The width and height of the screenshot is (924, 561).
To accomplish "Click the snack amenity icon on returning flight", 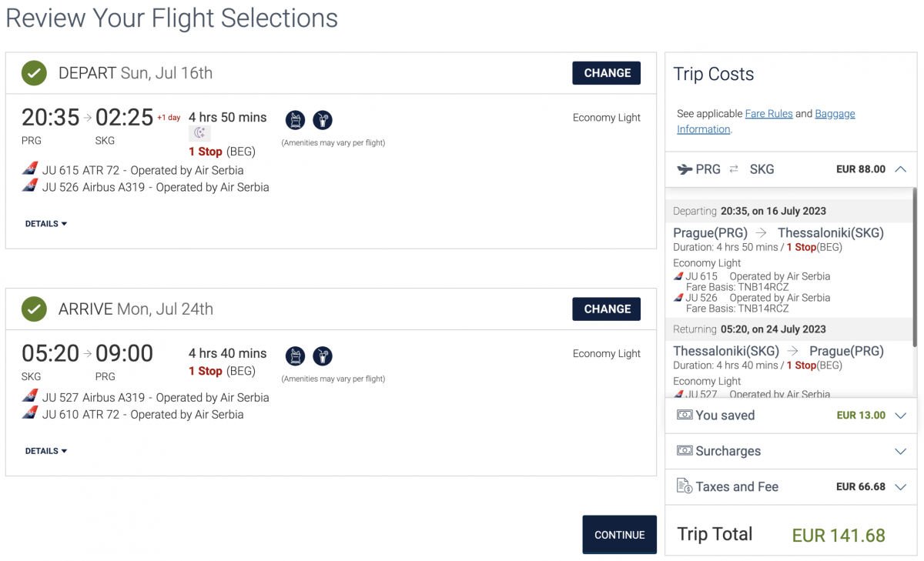I will (296, 356).
